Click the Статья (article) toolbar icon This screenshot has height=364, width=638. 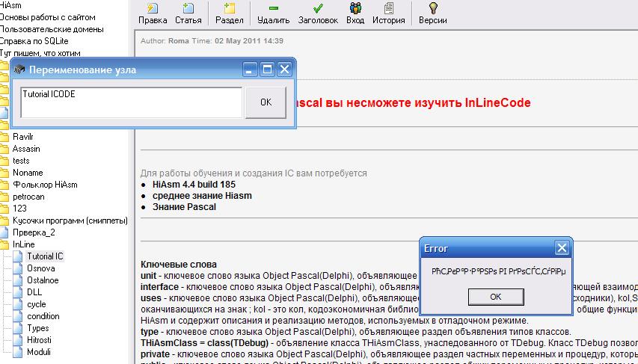188,9
